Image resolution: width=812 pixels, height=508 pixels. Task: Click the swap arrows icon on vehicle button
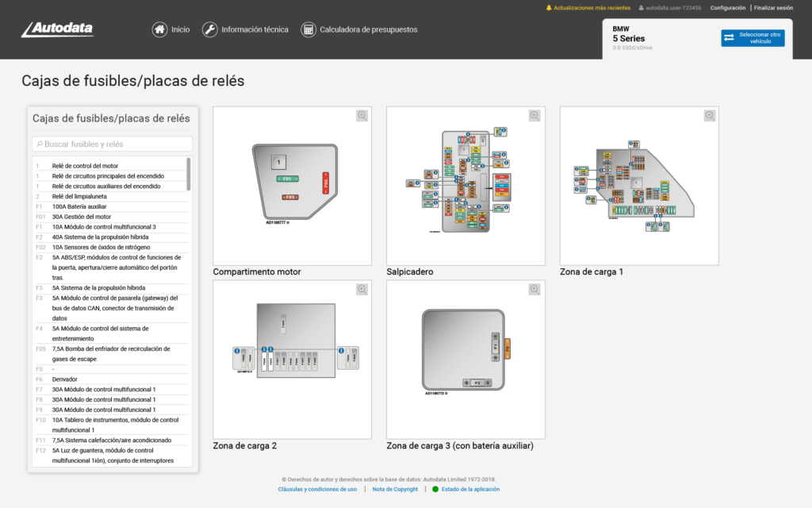pyautogui.click(x=730, y=37)
